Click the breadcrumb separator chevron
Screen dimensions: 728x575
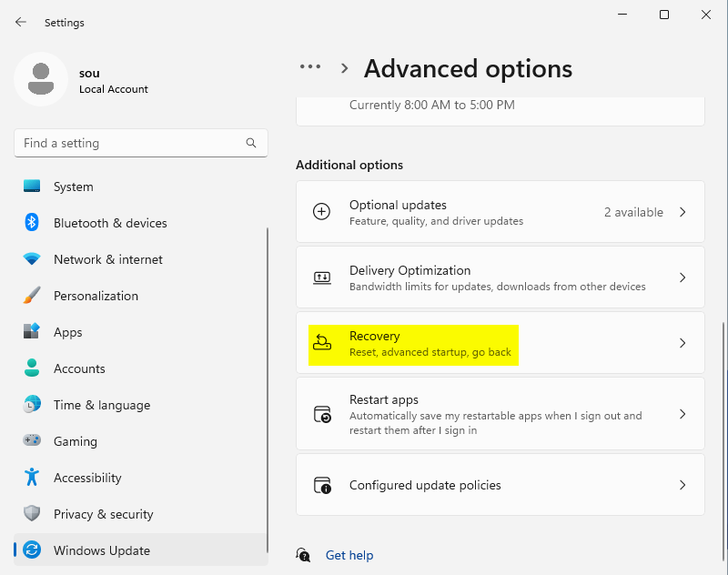point(344,68)
